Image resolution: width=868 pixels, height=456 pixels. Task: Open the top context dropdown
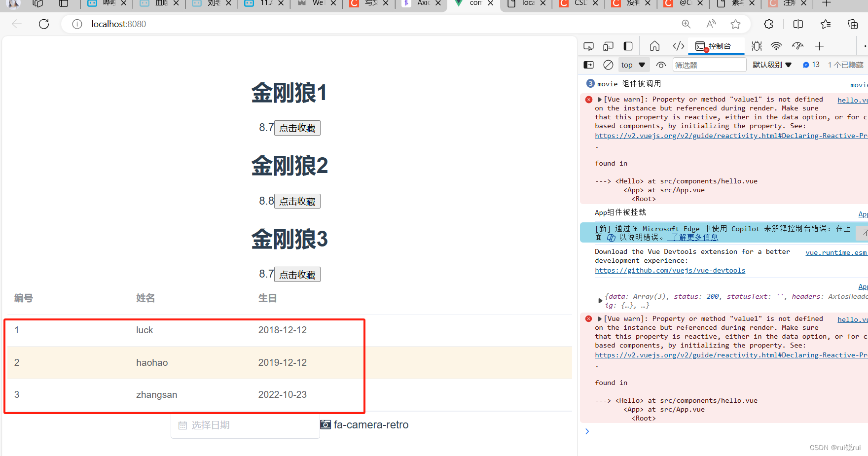point(633,65)
